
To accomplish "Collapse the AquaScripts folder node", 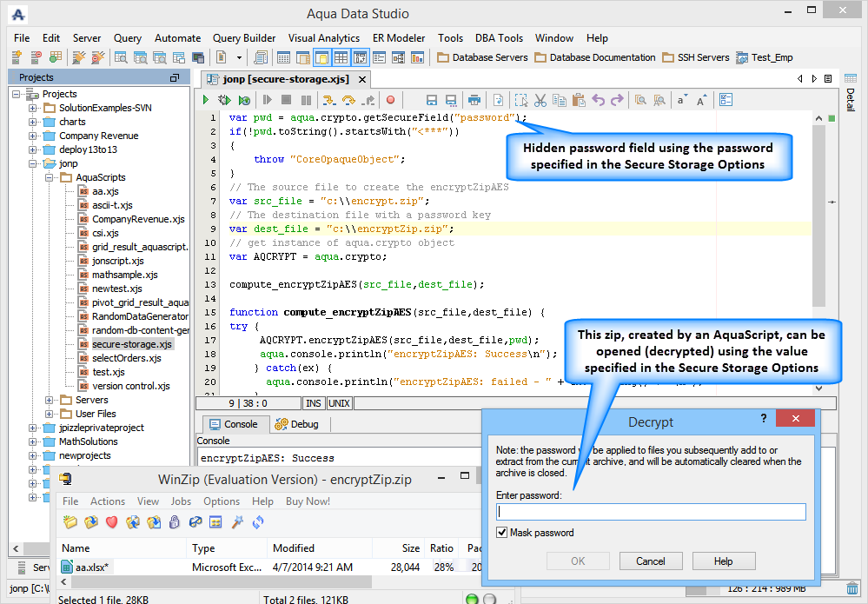I will [50, 177].
